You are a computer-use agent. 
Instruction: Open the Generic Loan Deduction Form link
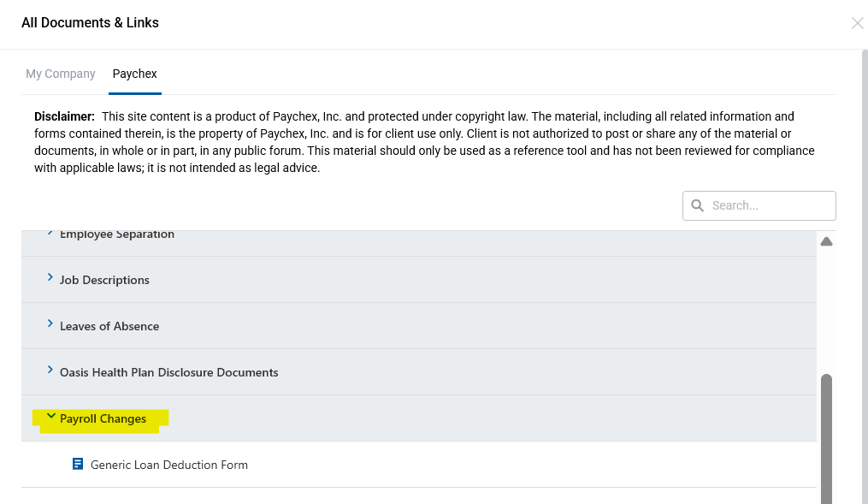click(168, 465)
